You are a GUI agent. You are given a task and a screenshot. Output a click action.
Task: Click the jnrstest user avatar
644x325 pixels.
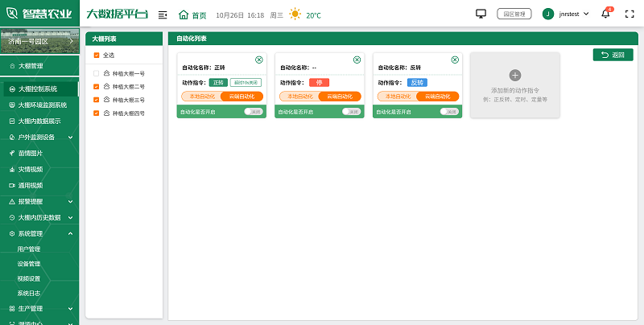click(548, 14)
